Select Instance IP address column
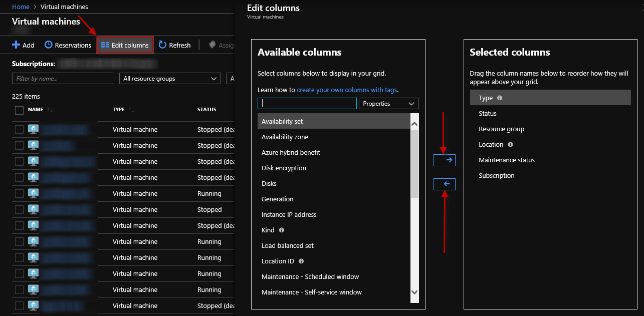Viewport: 644px width, 316px height. pyautogui.click(x=334, y=214)
